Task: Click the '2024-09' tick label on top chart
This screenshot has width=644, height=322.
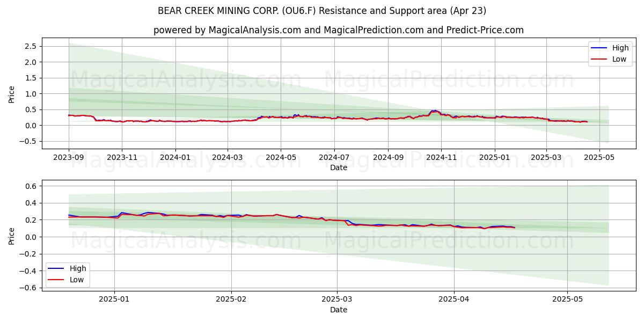Action: pos(388,157)
